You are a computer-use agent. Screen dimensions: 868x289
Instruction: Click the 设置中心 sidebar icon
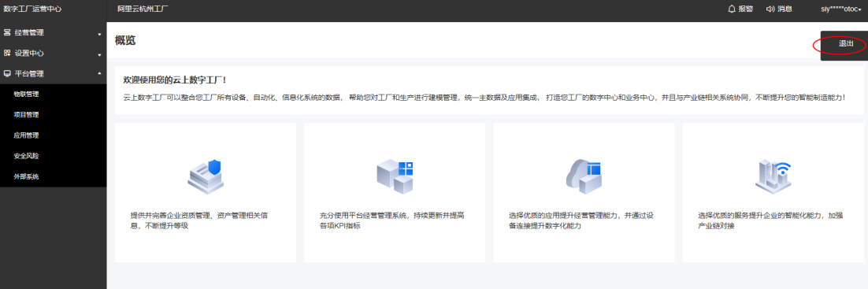pos(7,53)
